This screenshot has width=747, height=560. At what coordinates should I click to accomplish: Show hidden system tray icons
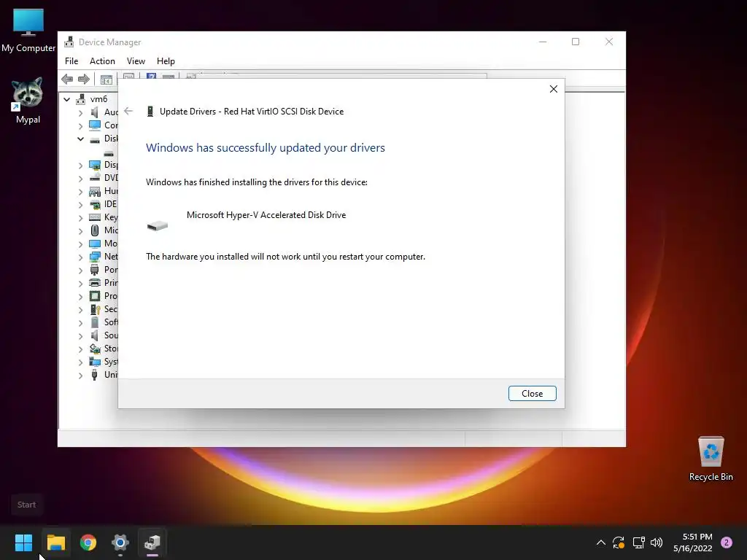pos(601,542)
